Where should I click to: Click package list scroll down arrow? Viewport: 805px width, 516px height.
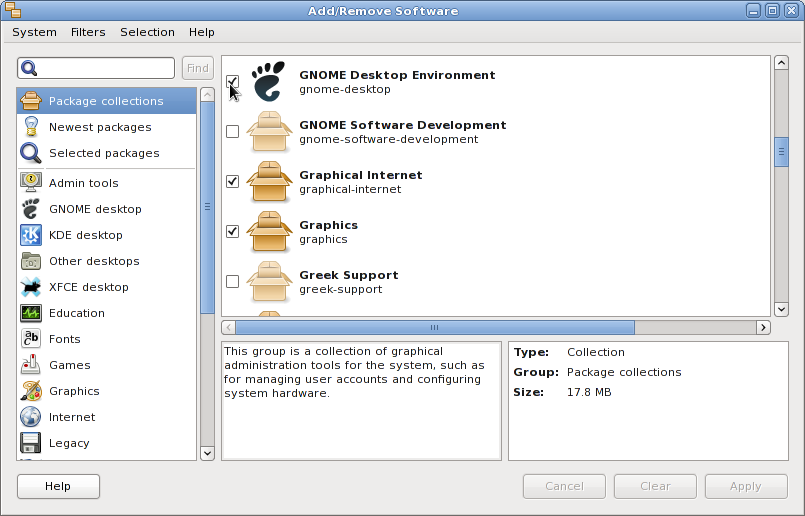(x=781, y=309)
